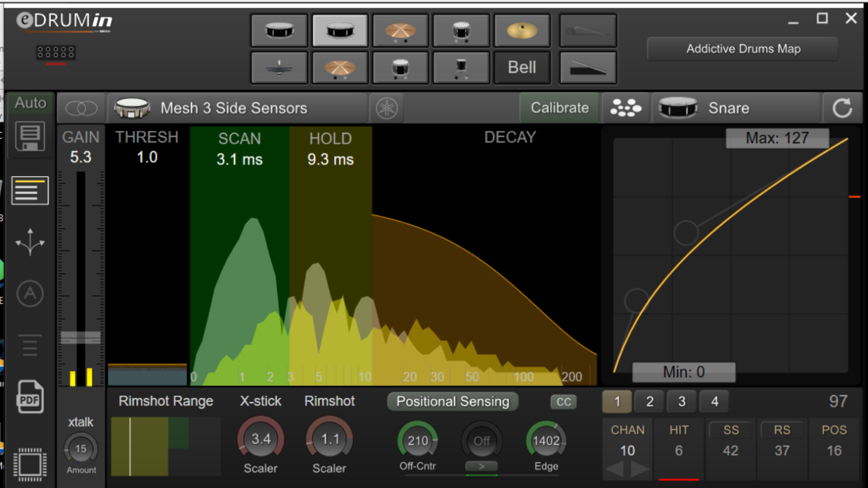Click the GAIN value 5.3
The height and width of the screenshot is (488, 868).
point(81,157)
